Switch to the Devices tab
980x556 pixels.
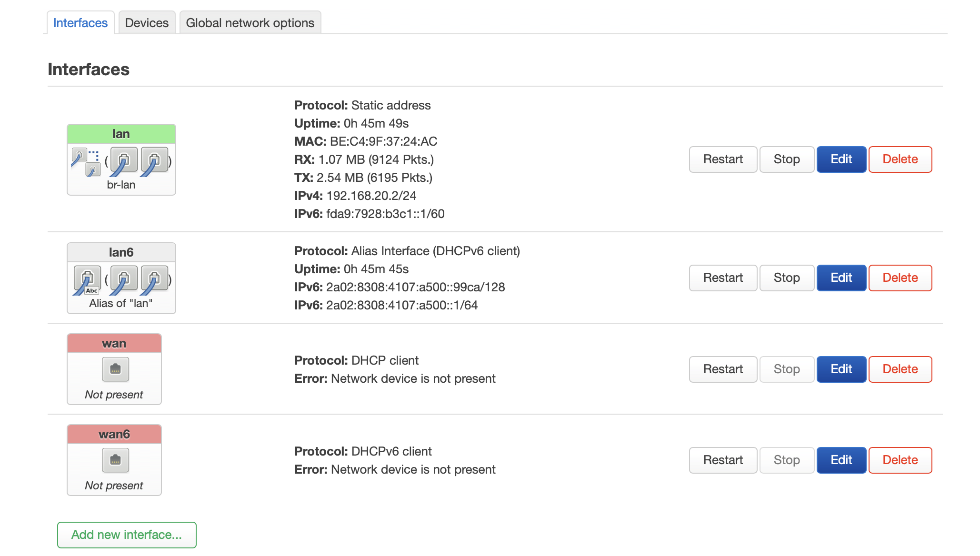147,23
